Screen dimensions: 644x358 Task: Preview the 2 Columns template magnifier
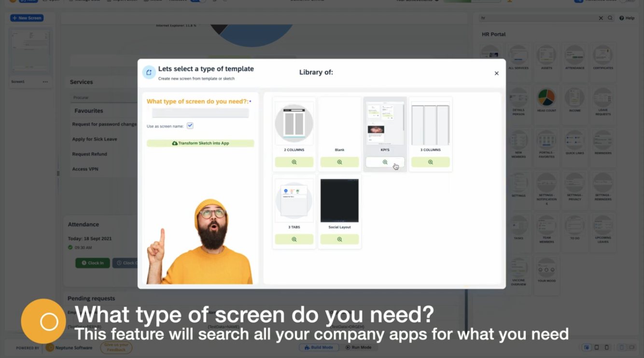tap(294, 162)
